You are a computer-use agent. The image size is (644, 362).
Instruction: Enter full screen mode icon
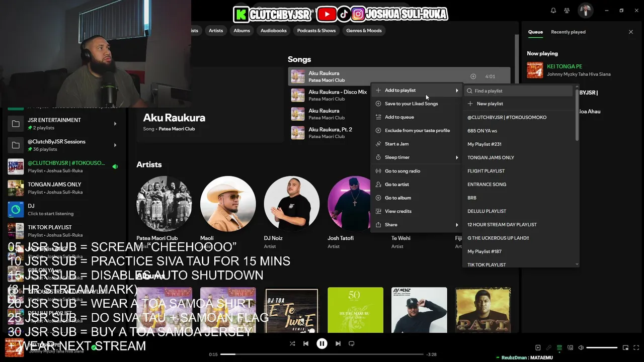point(636,347)
